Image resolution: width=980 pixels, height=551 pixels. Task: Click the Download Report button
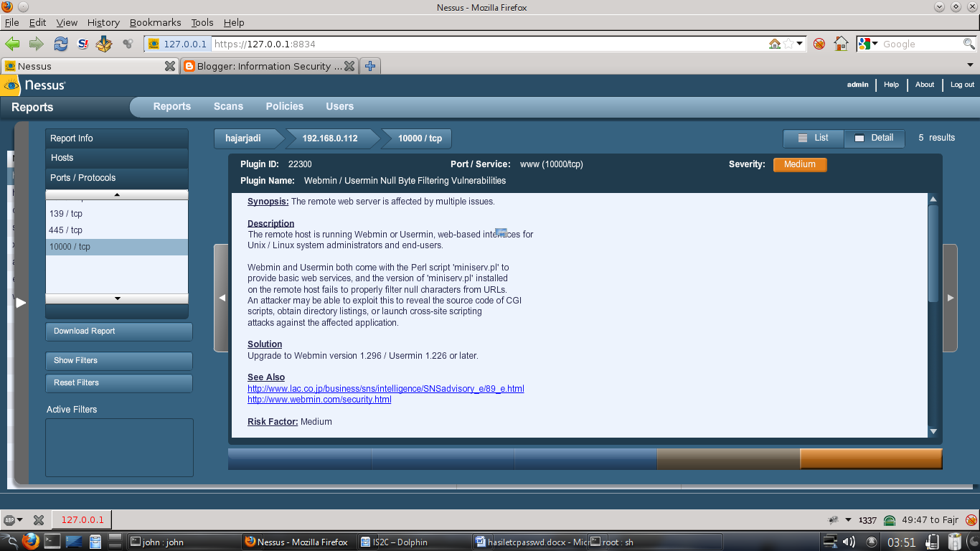coord(118,331)
